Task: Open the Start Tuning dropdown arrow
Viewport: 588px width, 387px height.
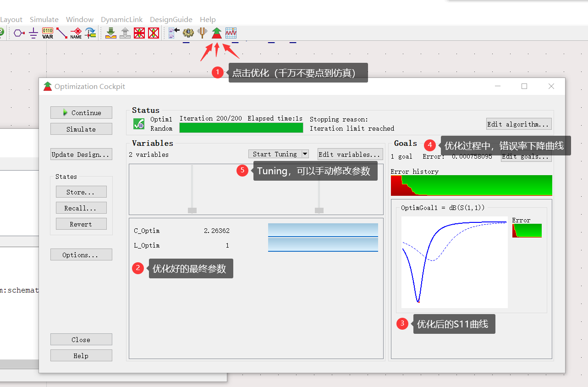Action: (305, 154)
